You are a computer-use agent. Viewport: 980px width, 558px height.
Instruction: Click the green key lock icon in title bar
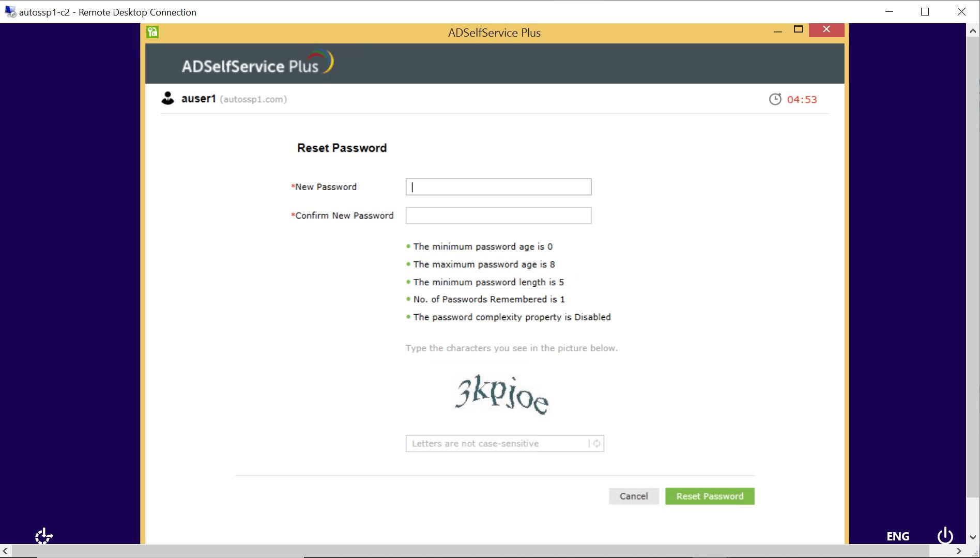[x=151, y=32]
